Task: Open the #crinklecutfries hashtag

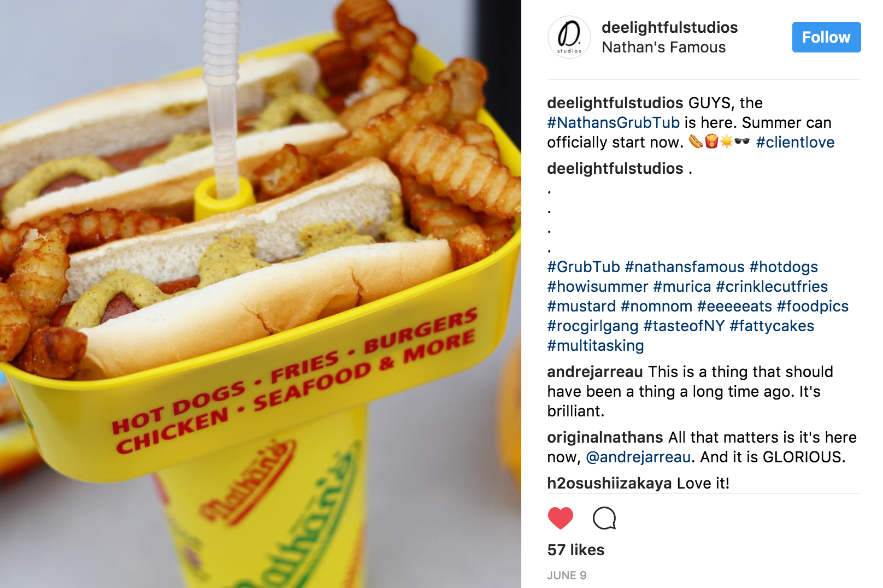Action: [x=772, y=286]
